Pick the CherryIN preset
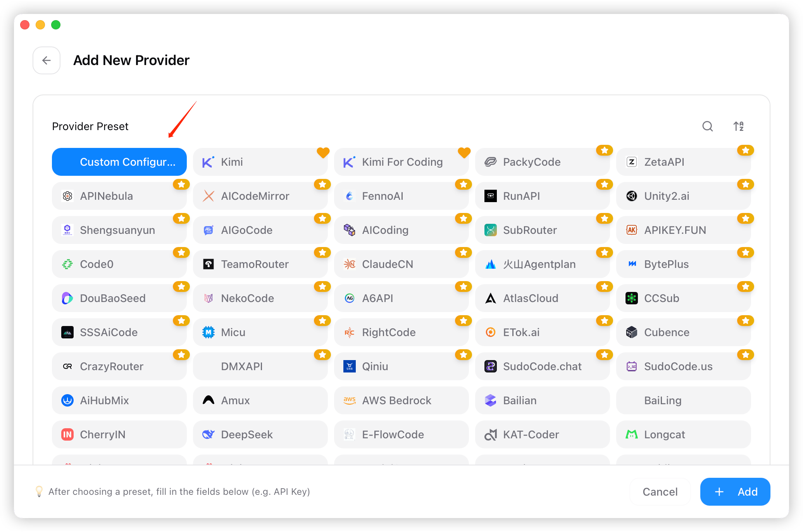 click(119, 434)
